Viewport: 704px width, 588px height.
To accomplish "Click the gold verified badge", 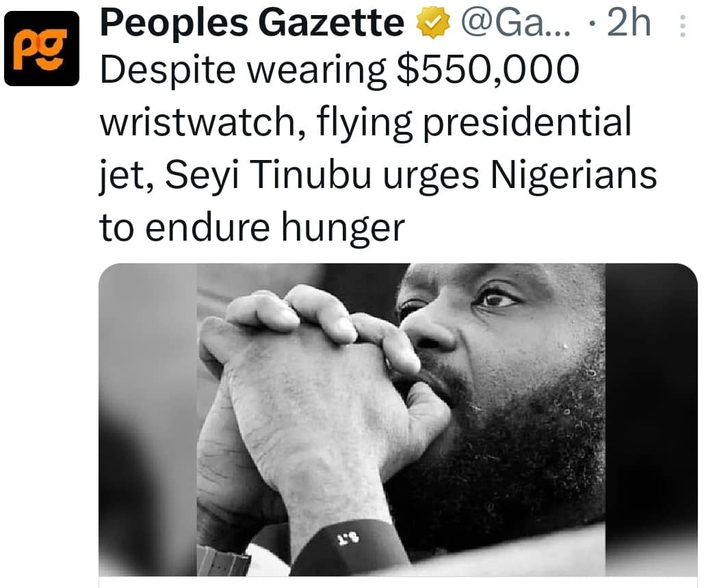I will [x=433, y=25].
